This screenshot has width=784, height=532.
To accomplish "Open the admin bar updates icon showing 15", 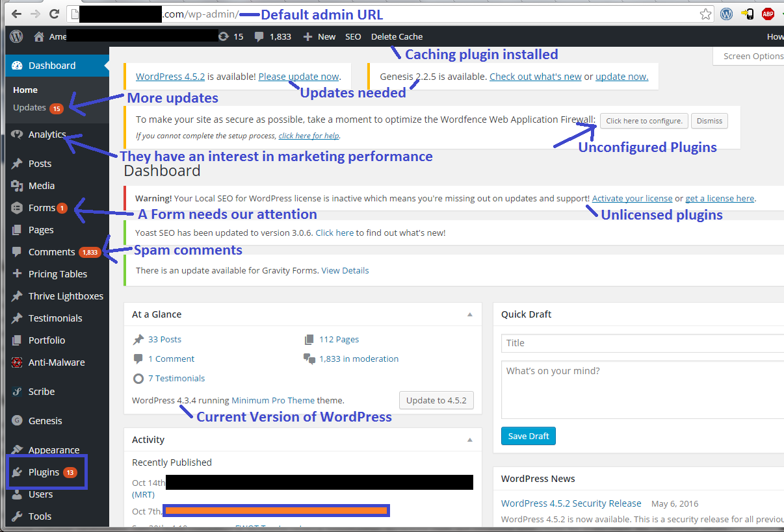I will click(231, 37).
